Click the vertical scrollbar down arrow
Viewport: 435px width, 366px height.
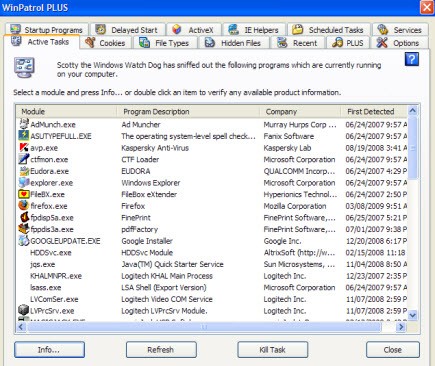click(x=412, y=315)
